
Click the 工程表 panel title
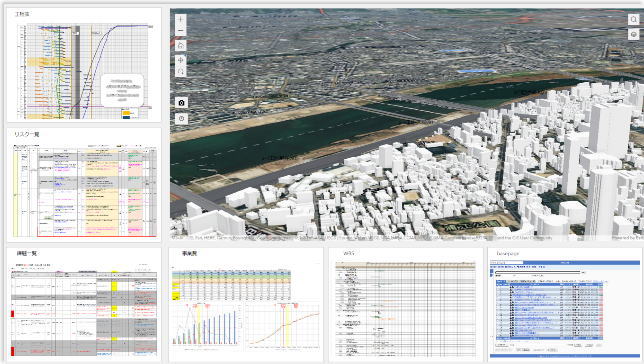pos(22,14)
